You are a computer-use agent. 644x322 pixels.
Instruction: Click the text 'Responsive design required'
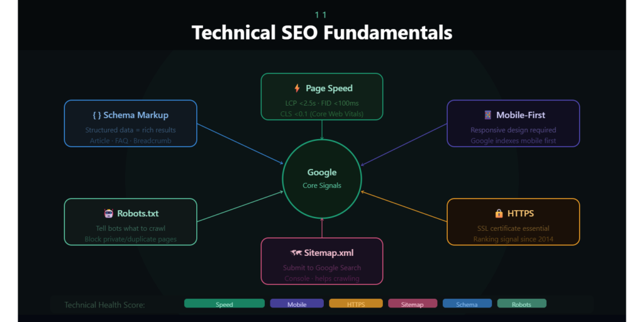[513, 130]
